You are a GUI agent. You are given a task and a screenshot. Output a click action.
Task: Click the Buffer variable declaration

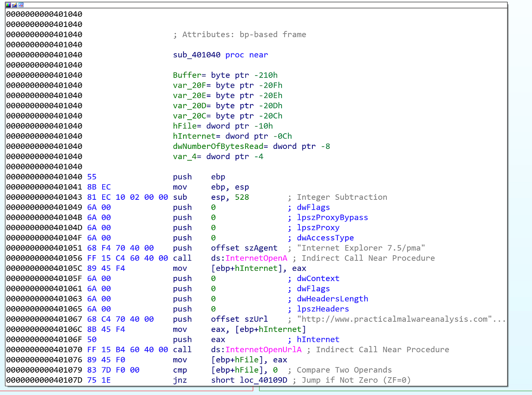[x=225, y=75]
